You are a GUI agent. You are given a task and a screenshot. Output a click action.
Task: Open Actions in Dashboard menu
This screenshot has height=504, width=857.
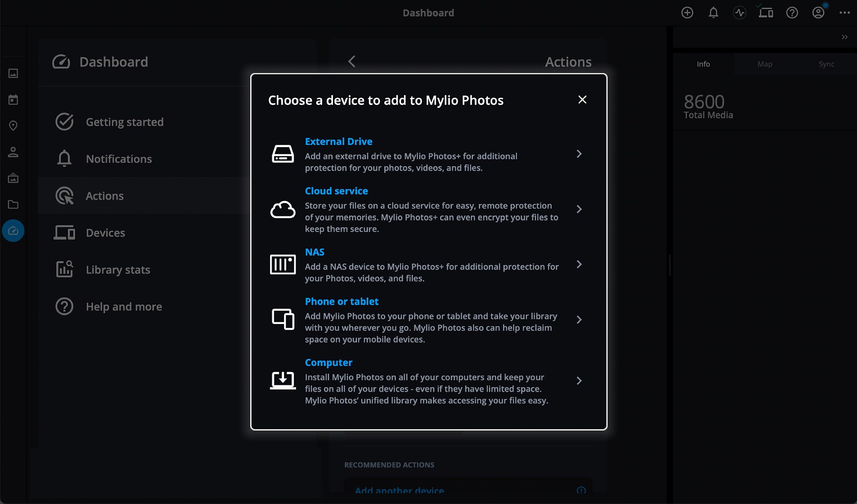click(x=144, y=195)
